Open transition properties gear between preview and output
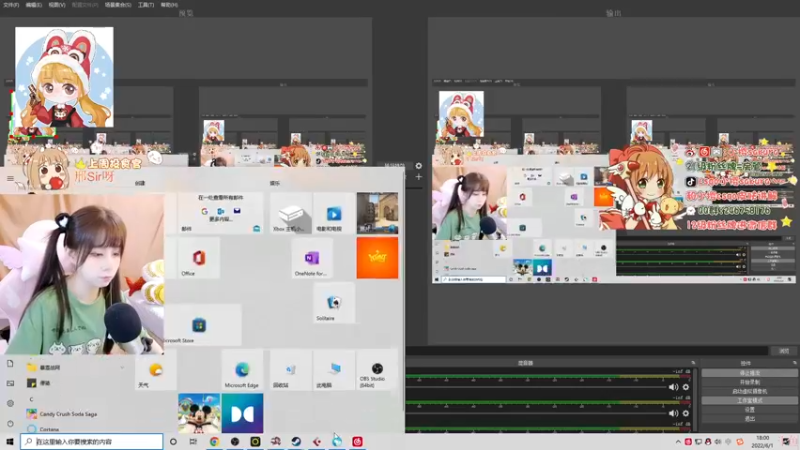This screenshot has height=450, width=800. click(x=418, y=166)
